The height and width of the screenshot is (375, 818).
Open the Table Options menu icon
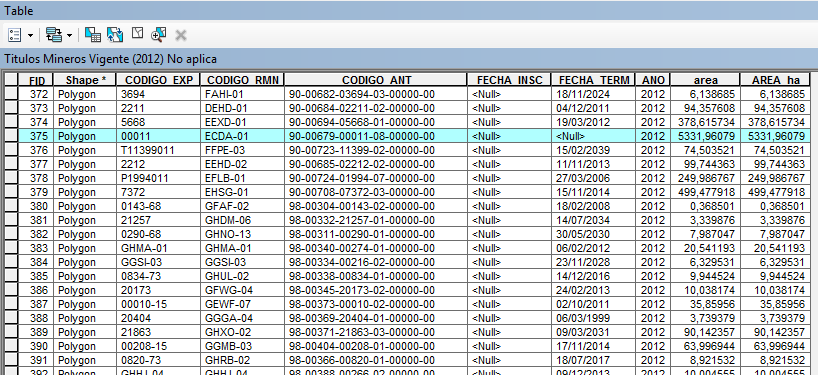coord(15,35)
